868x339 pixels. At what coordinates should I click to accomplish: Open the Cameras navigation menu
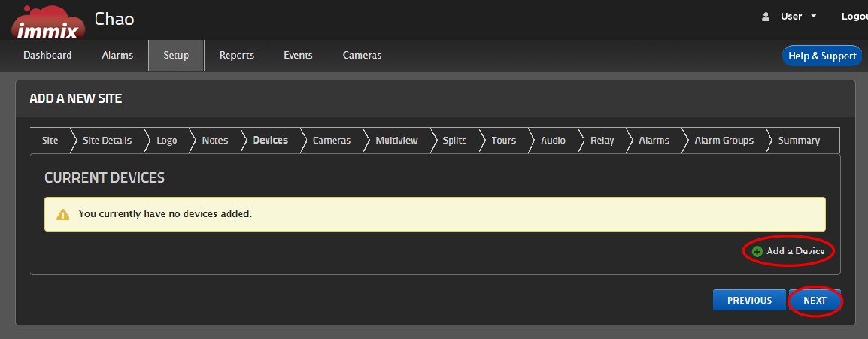click(x=362, y=56)
